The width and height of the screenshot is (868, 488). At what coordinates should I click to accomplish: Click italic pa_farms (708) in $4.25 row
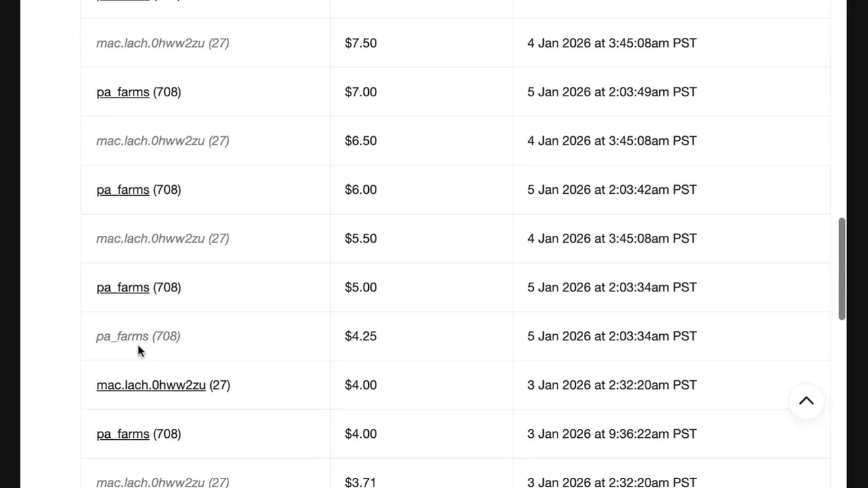tap(138, 336)
